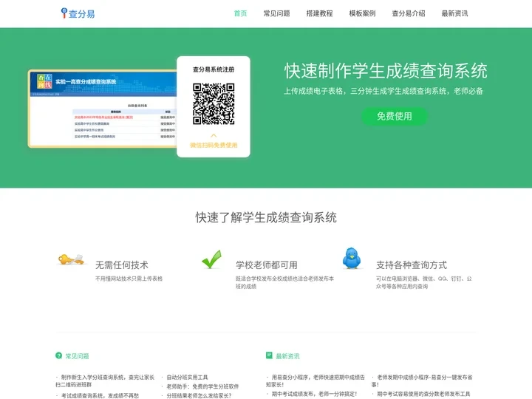Open 用易查分小程序 news link
Viewport: 532px width, 399px height.
tap(316, 381)
